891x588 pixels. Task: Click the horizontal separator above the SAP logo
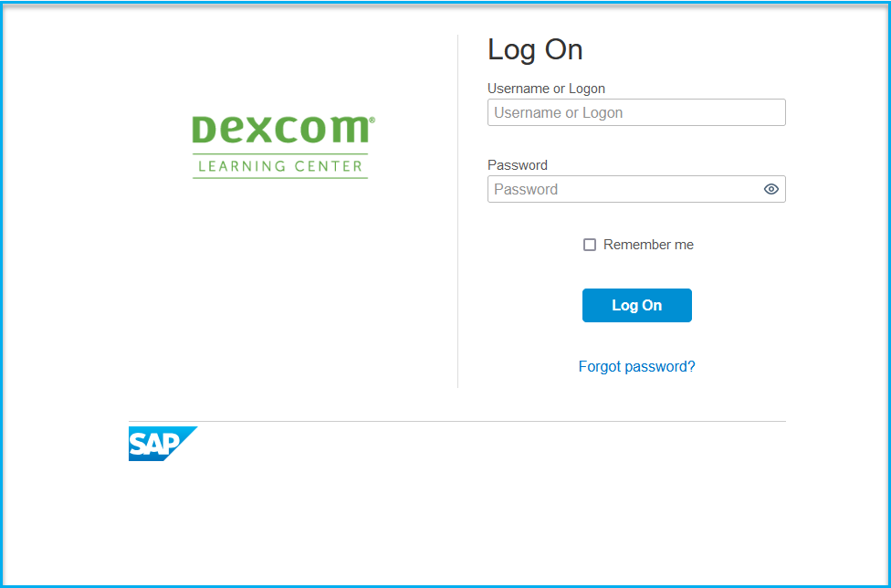pos(457,422)
